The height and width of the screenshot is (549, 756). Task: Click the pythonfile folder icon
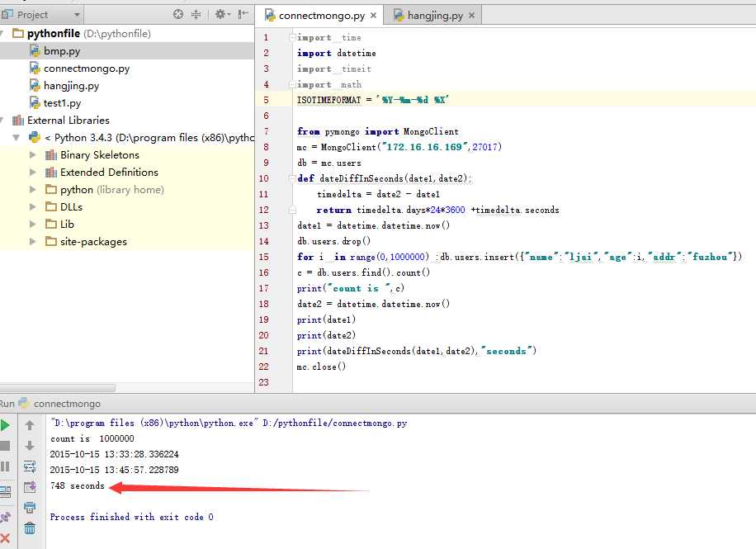(x=18, y=33)
